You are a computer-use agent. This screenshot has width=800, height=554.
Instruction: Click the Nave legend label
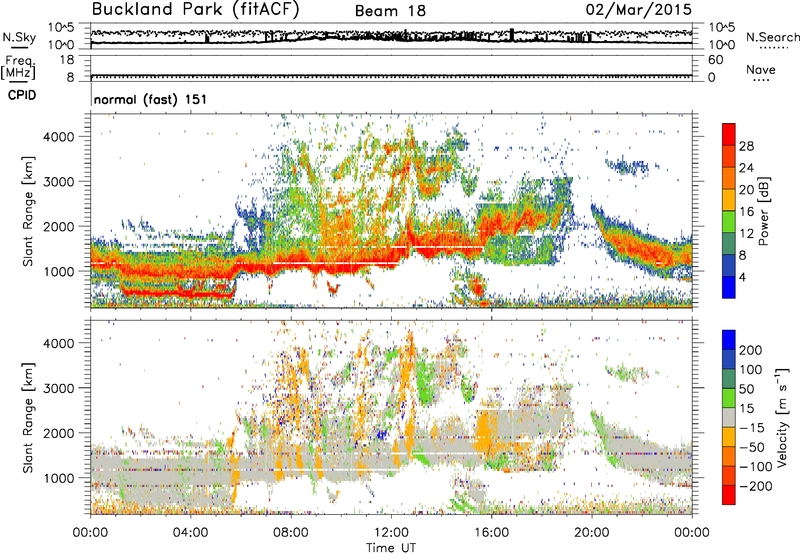[x=761, y=69]
